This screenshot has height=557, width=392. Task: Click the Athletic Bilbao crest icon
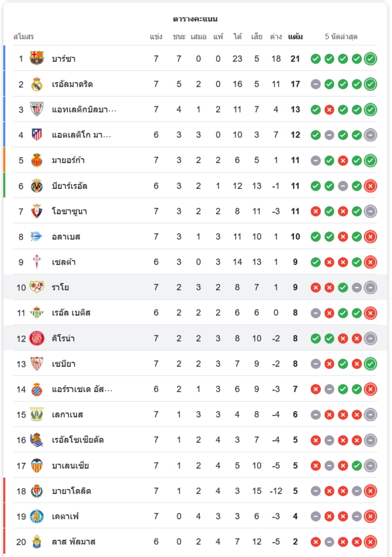(37, 110)
